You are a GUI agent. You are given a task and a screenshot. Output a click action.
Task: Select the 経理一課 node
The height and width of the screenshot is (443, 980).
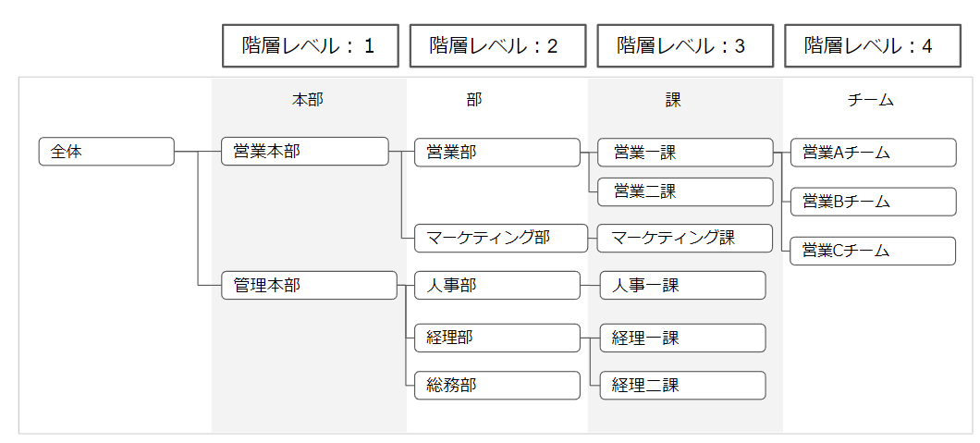682,338
